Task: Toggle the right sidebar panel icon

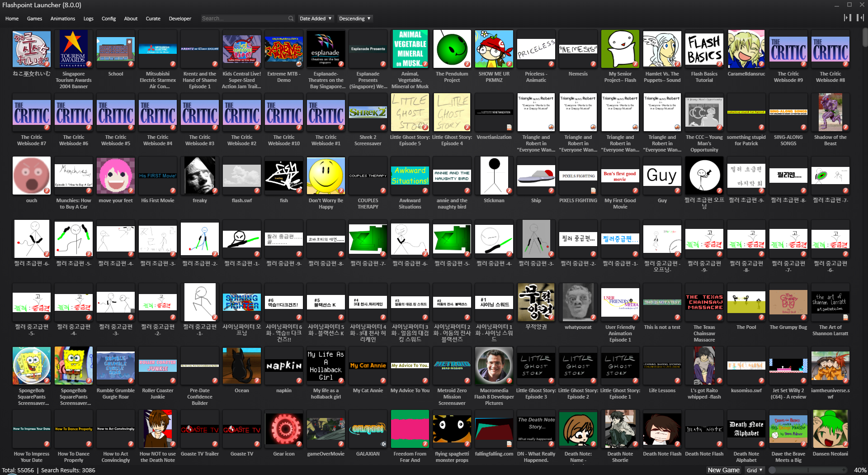Action: pyautogui.click(x=860, y=18)
